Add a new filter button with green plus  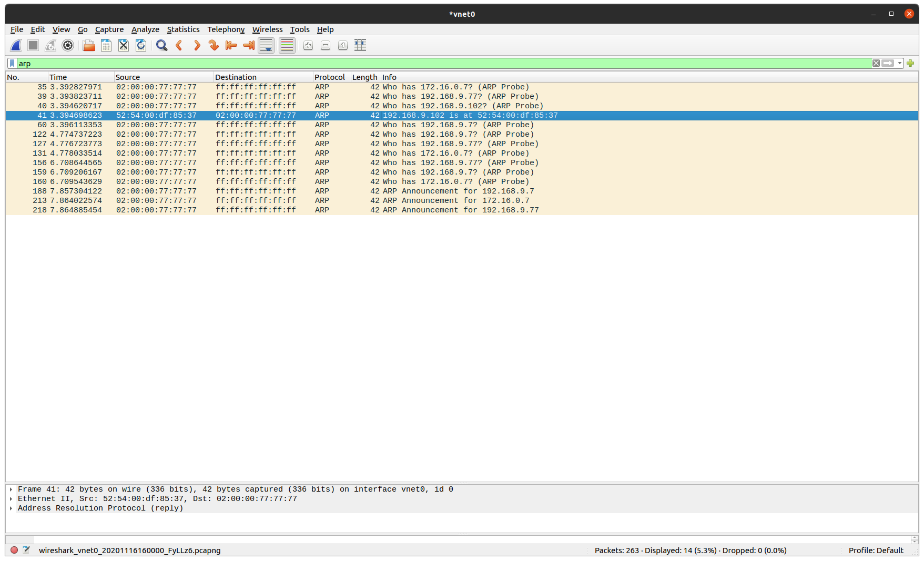(910, 63)
